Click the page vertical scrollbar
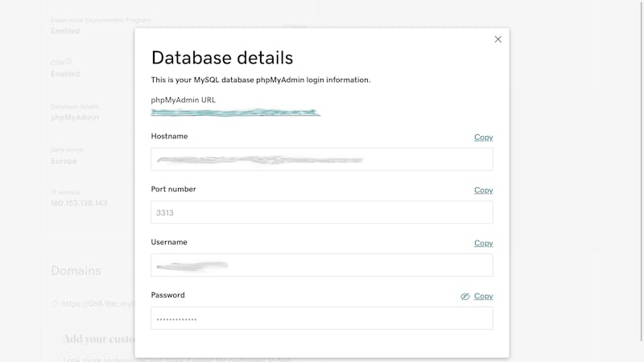This screenshot has height=362, width=644. (641, 171)
